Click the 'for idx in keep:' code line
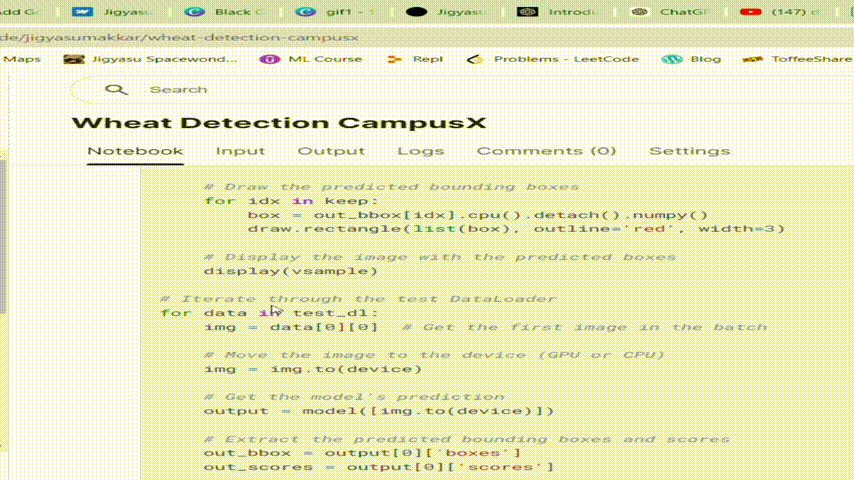The width and height of the screenshot is (854, 480). point(291,201)
